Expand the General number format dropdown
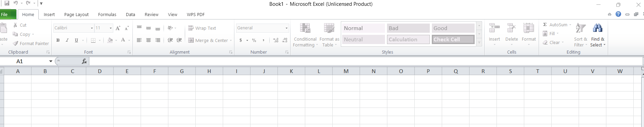Viewport: 644px width, 127px height. pyautogui.click(x=286, y=28)
